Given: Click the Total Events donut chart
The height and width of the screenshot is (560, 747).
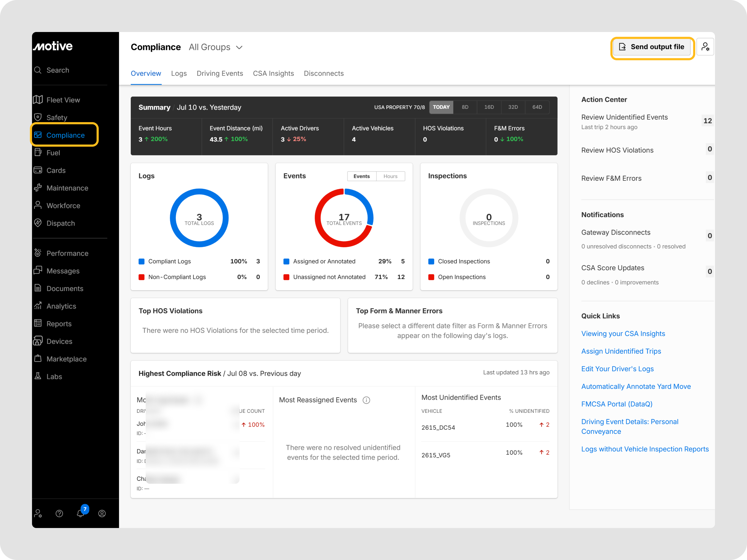Looking at the screenshot, I should (344, 218).
